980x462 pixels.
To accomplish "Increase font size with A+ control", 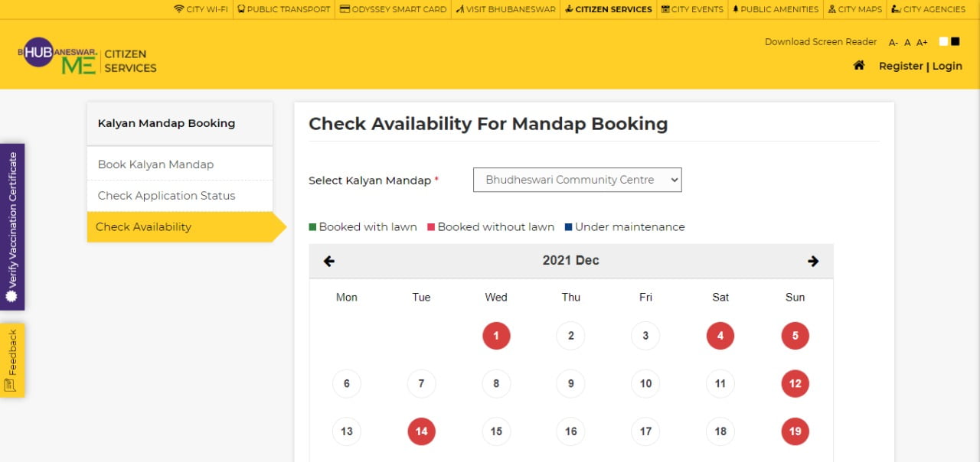I will tap(922, 43).
